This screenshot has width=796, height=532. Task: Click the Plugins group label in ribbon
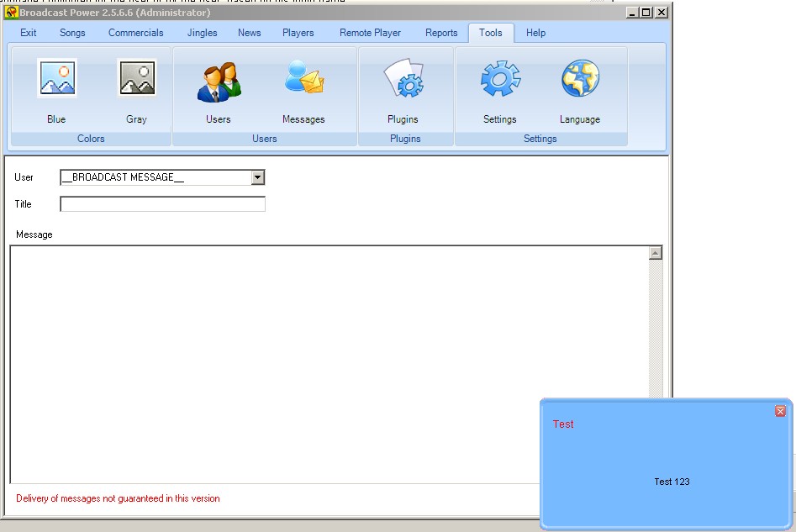[405, 139]
